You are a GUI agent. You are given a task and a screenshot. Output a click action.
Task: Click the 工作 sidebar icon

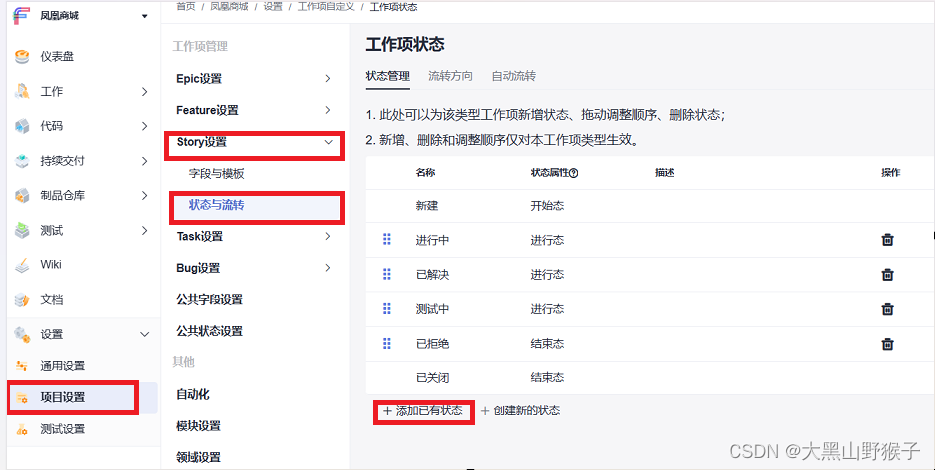[x=22, y=91]
